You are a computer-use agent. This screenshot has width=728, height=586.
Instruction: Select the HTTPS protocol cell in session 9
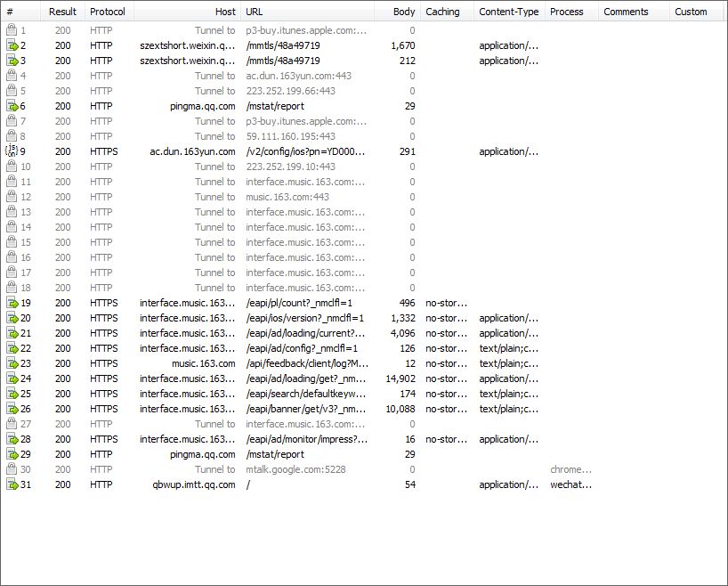pyautogui.click(x=104, y=151)
